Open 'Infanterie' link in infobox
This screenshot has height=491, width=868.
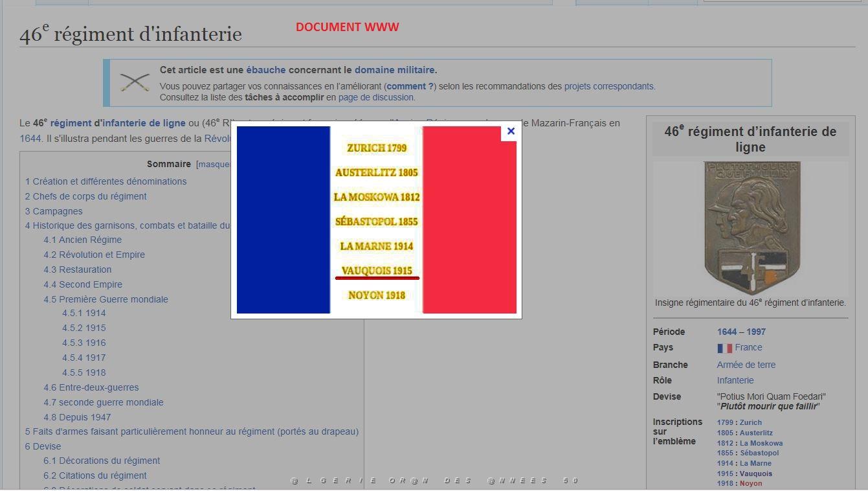tap(735, 380)
